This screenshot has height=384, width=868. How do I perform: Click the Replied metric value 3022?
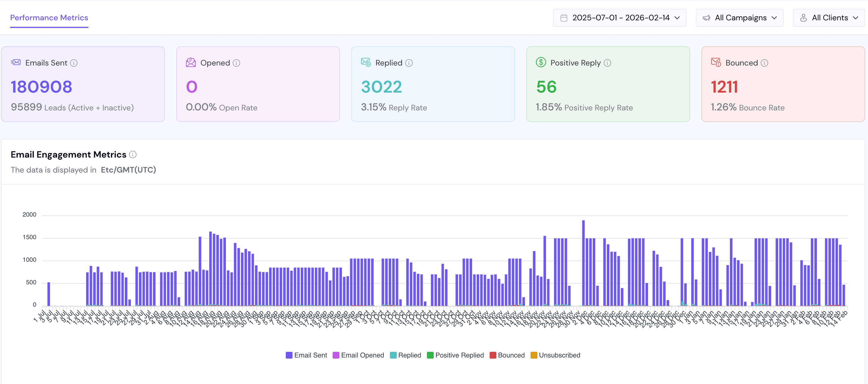click(381, 87)
